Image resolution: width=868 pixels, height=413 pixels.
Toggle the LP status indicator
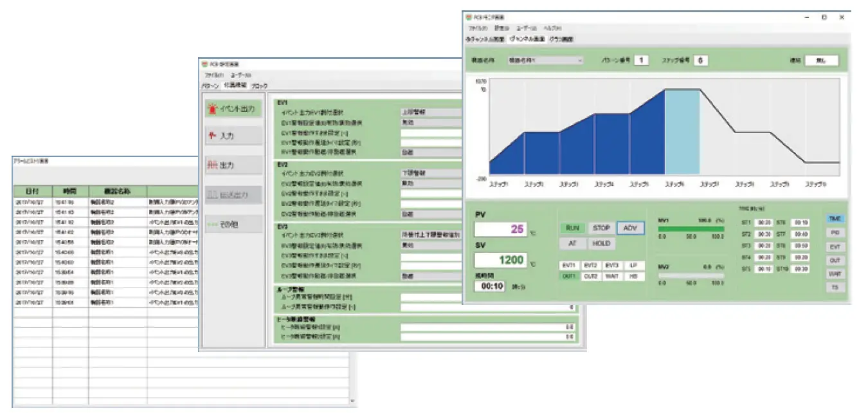point(634,265)
